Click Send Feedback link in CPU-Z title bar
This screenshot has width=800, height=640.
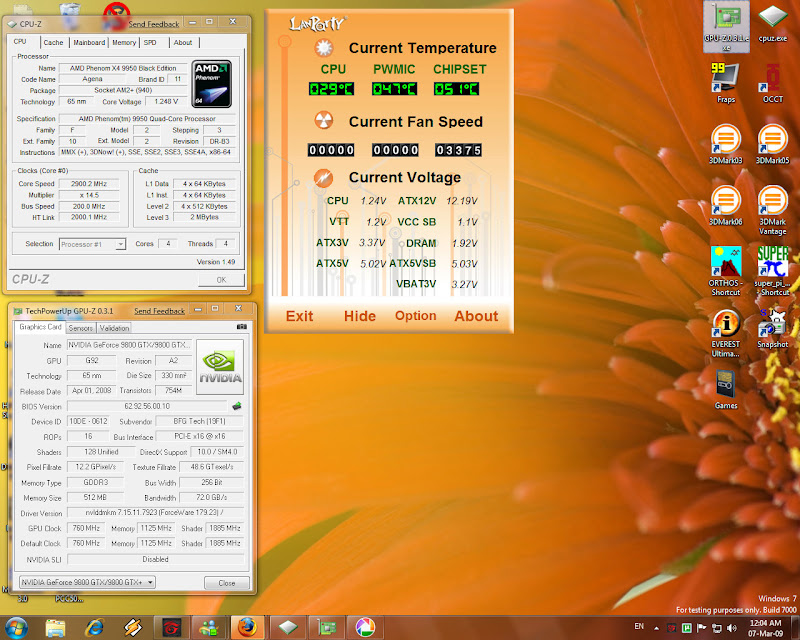point(154,24)
